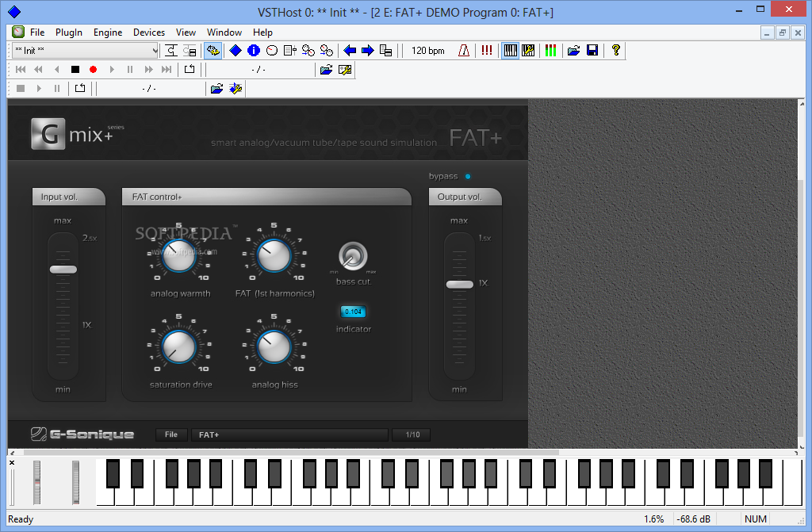Click the analog hiss knob

[274, 346]
